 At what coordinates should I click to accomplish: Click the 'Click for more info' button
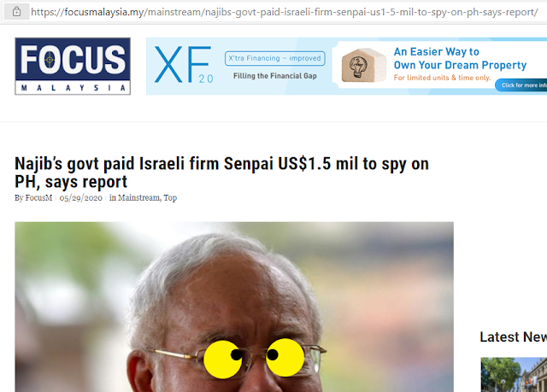click(x=521, y=85)
